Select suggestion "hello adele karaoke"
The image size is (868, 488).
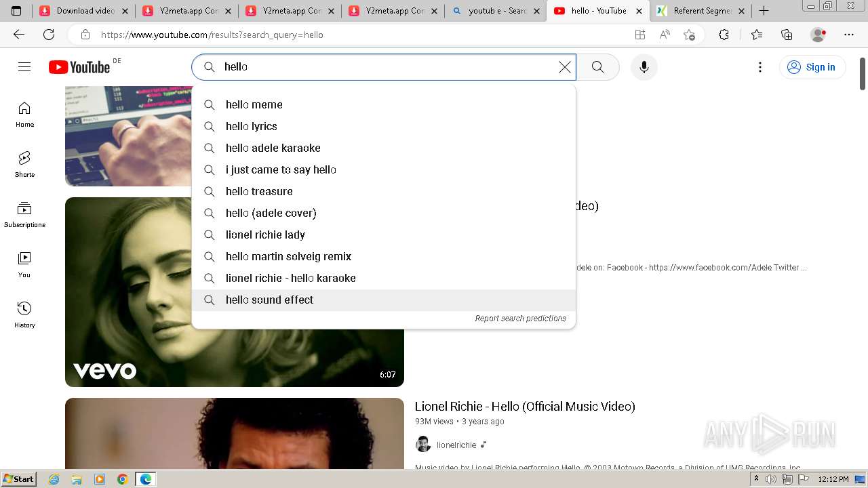pyautogui.click(x=384, y=148)
